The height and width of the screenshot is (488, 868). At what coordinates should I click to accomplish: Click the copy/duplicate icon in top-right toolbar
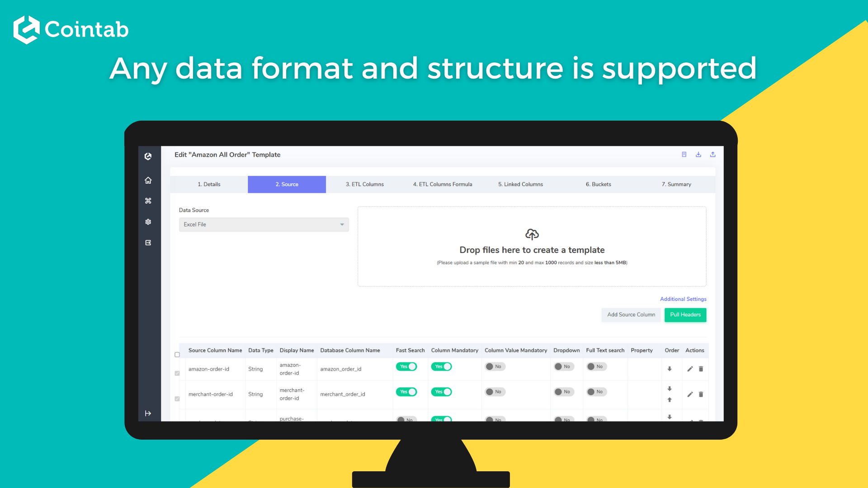(x=684, y=155)
